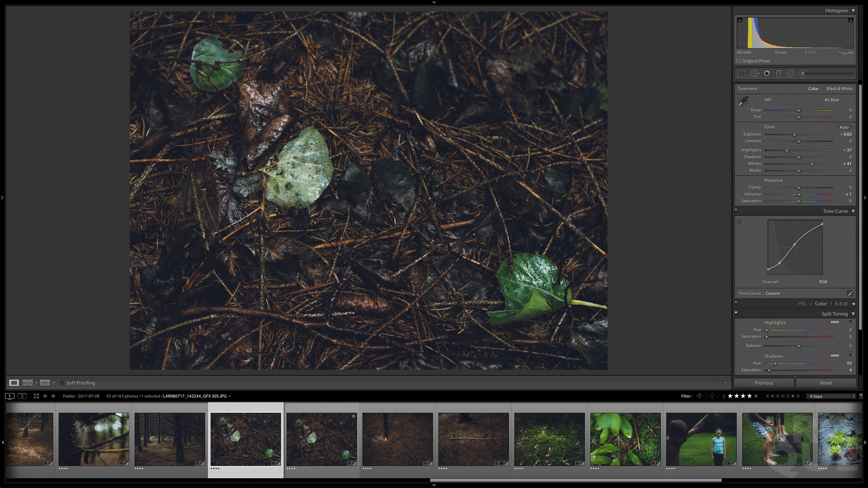Adjust the Exposure slider handle
This screenshot has height=488, width=868.
coord(794,134)
